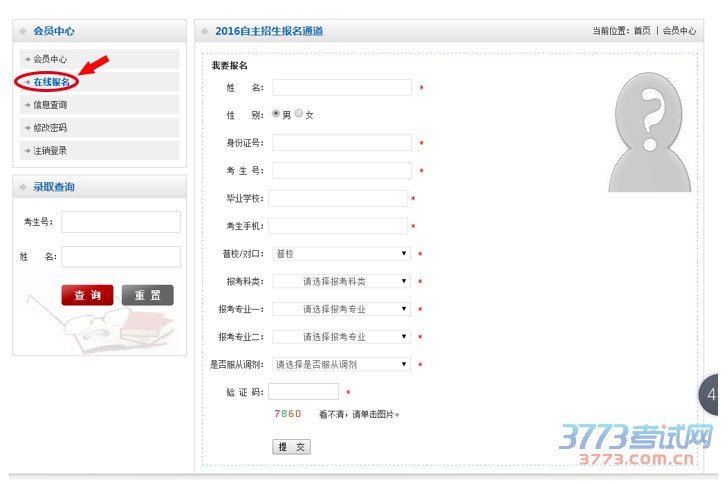Select 在线报名 in the sidebar menu
Viewport: 728px width, 484px height.
(51, 82)
